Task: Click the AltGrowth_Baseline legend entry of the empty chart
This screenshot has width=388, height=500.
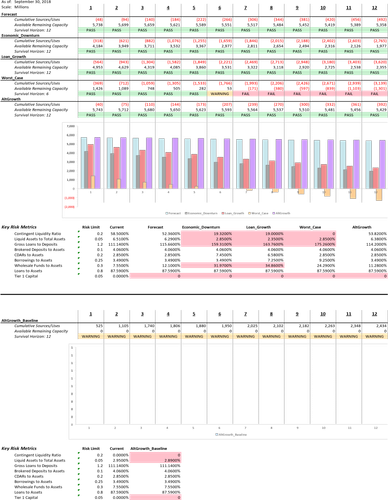Action: tap(231, 435)
